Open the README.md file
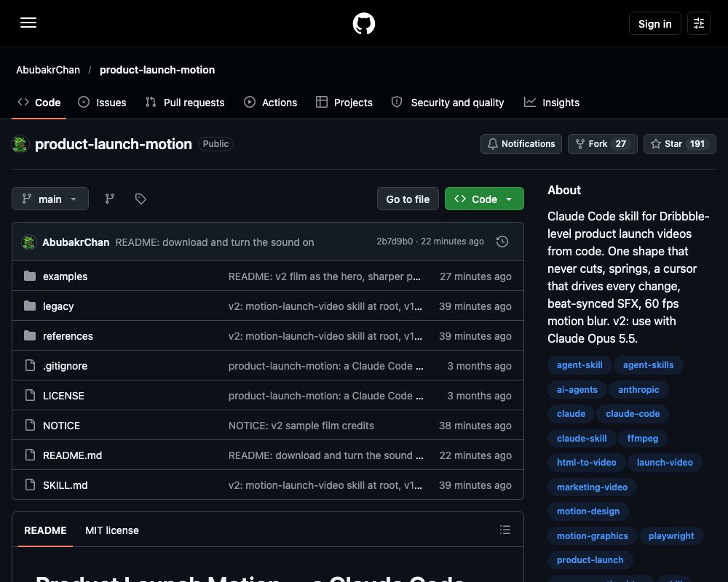728x582 pixels. 72,455
